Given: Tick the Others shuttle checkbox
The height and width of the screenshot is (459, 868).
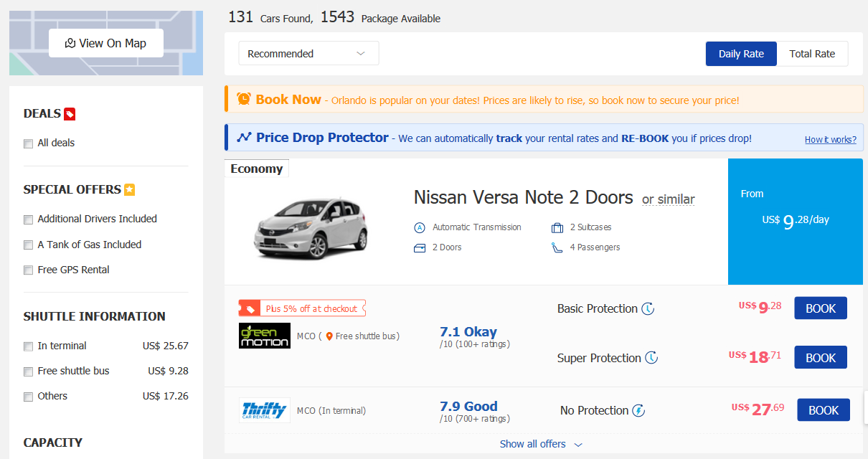Looking at the screenshot, I should click(29, 397).
